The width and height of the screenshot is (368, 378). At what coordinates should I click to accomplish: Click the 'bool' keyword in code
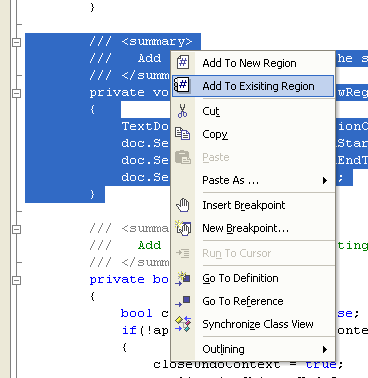coord(137,313)
